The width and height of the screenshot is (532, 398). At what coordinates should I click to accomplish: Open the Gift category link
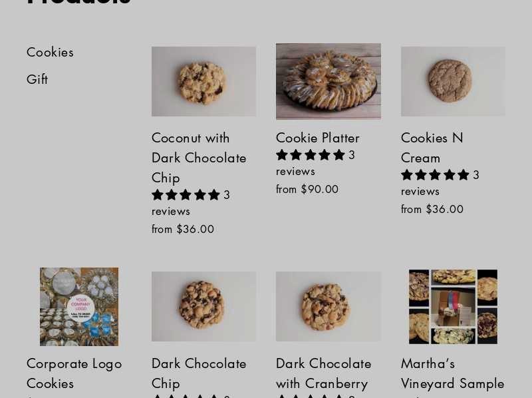37,79
